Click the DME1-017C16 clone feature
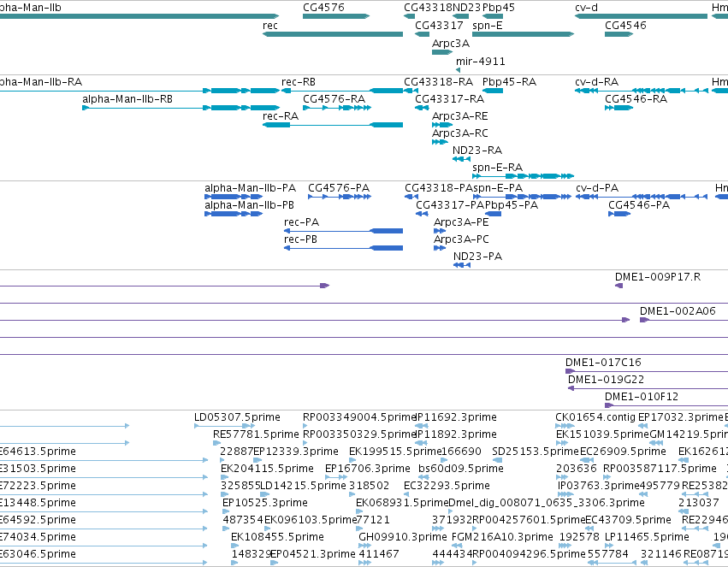 tap(647, 371)
